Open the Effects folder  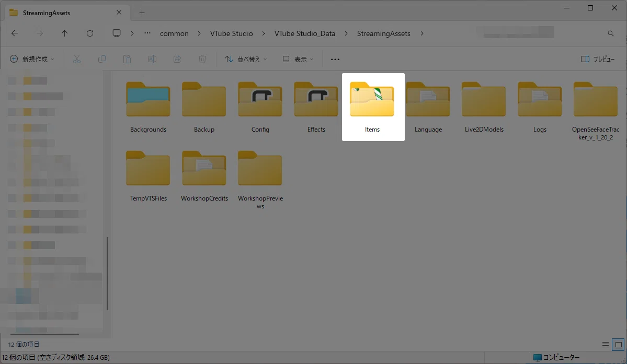(x=316, y=107)
